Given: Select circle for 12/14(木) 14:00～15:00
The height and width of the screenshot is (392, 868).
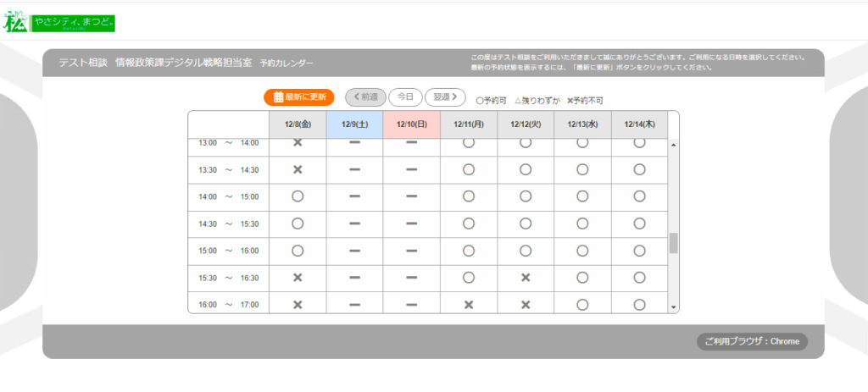Looking at the screenshot, I should point(639,196).
